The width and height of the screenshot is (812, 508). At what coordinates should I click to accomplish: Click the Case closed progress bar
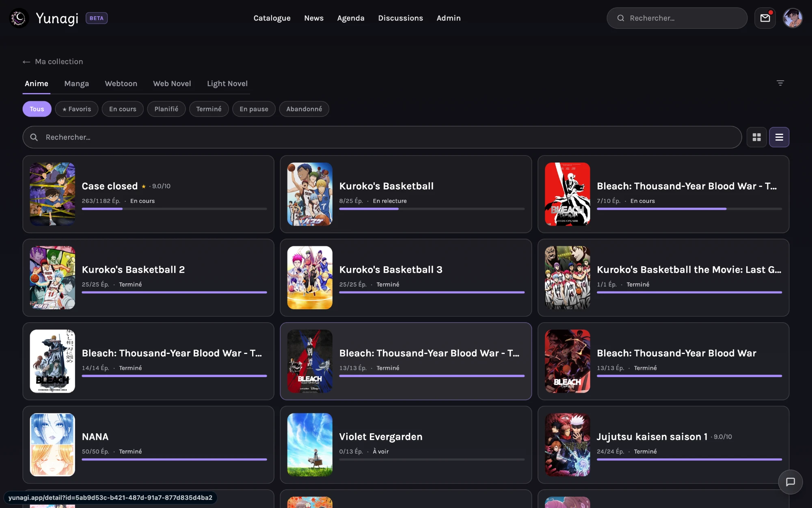point(174,209)
